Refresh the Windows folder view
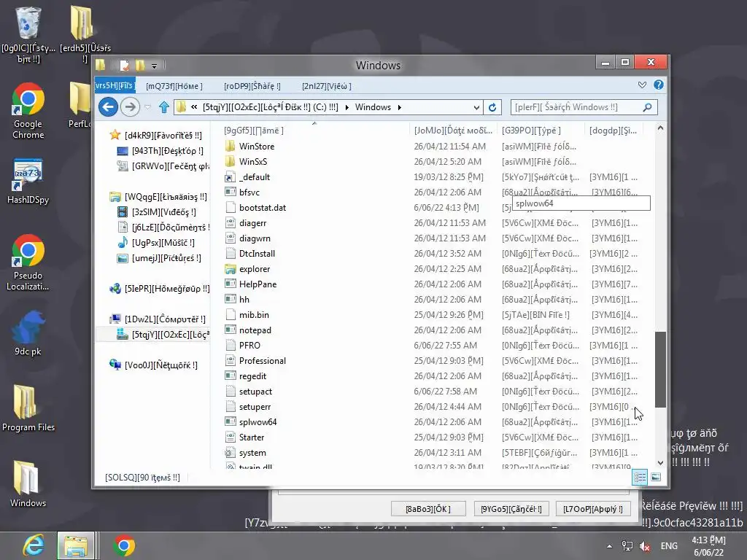Screen dimensions: 747x560 pos(492,107)
